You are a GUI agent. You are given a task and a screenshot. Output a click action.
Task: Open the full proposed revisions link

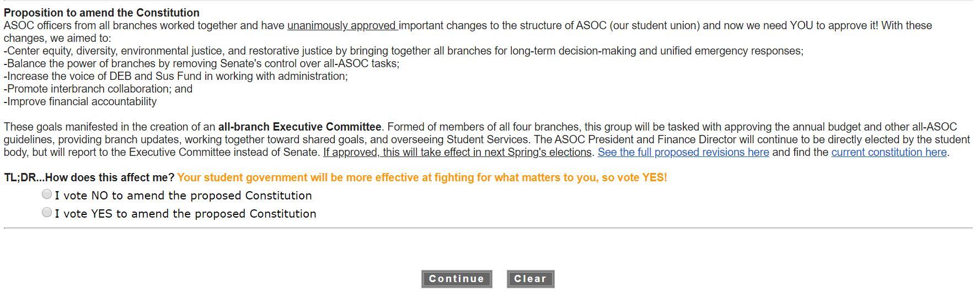[683, 153]
